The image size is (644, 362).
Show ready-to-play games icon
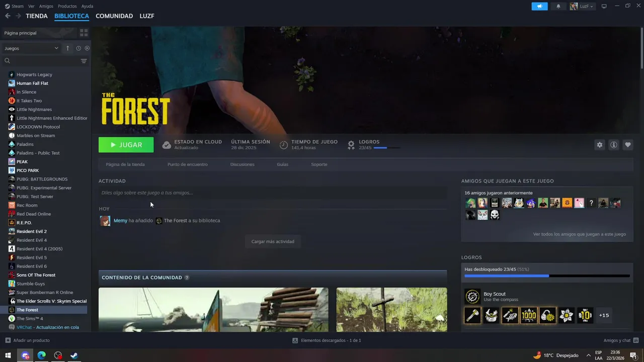[87, 48]
